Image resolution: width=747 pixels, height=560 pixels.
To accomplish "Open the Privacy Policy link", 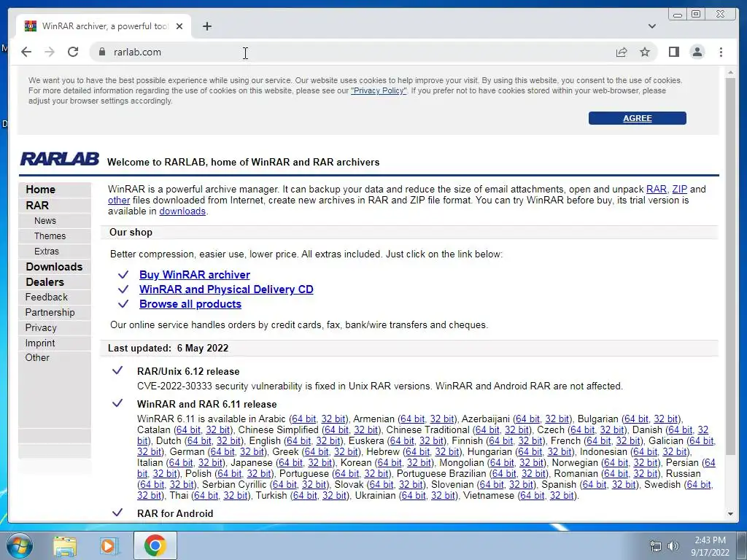I will [379, 90].
